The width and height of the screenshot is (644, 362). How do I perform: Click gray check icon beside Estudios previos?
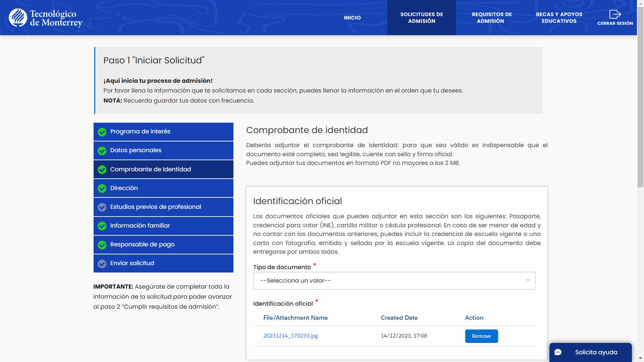coord(102,207)
